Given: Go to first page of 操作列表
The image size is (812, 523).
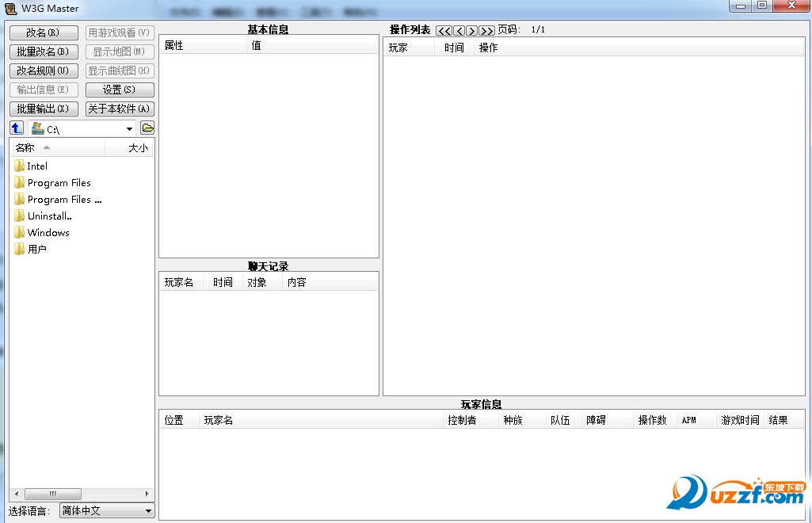Looking at the screenshot, I should tap(444, 31).
